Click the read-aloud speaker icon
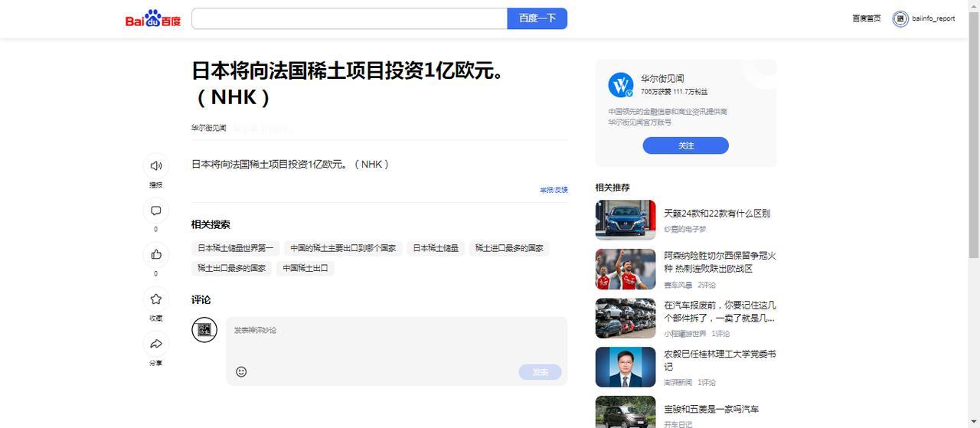This screenshot has height=428, width=980. pyautogui.click(x=156, y=165)
